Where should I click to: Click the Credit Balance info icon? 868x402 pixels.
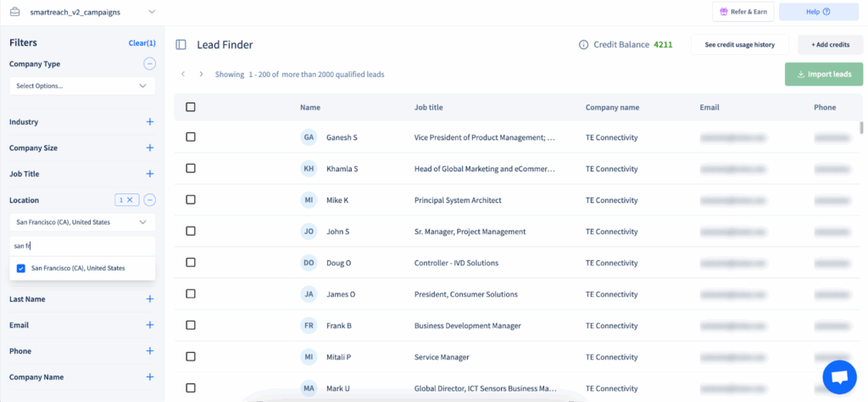point(583,45)
